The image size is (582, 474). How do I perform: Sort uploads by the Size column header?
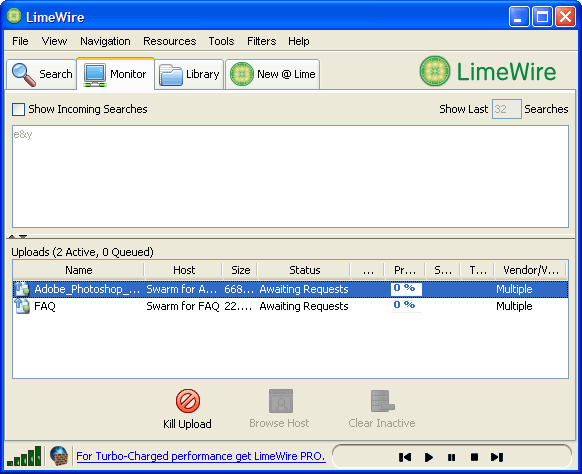click(241, 270)
